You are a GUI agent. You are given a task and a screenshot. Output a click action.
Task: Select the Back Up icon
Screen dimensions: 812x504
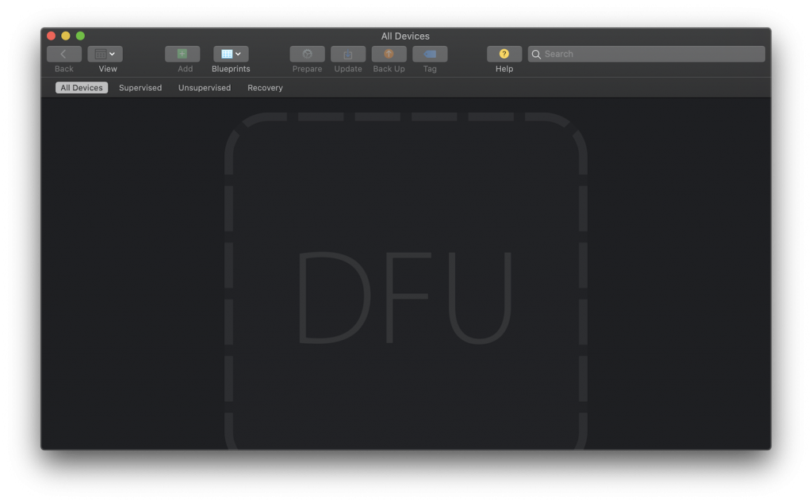[x=389, y=53]
